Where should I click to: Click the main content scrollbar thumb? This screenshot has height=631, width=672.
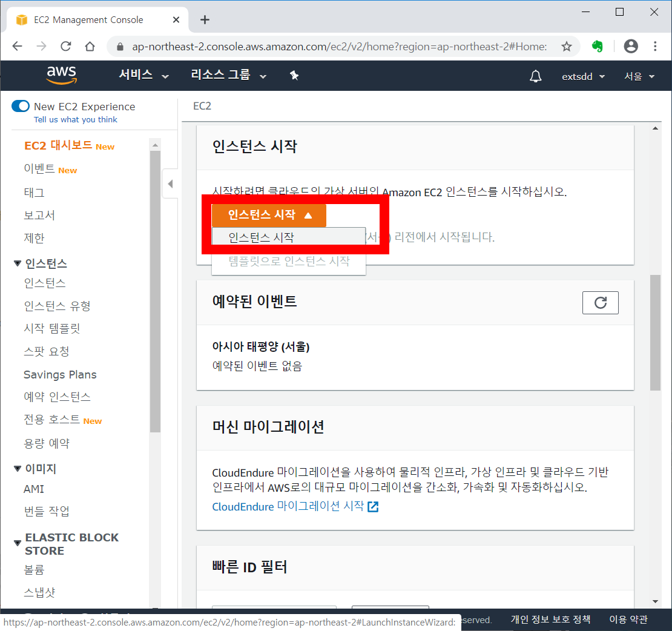[655, 332]
